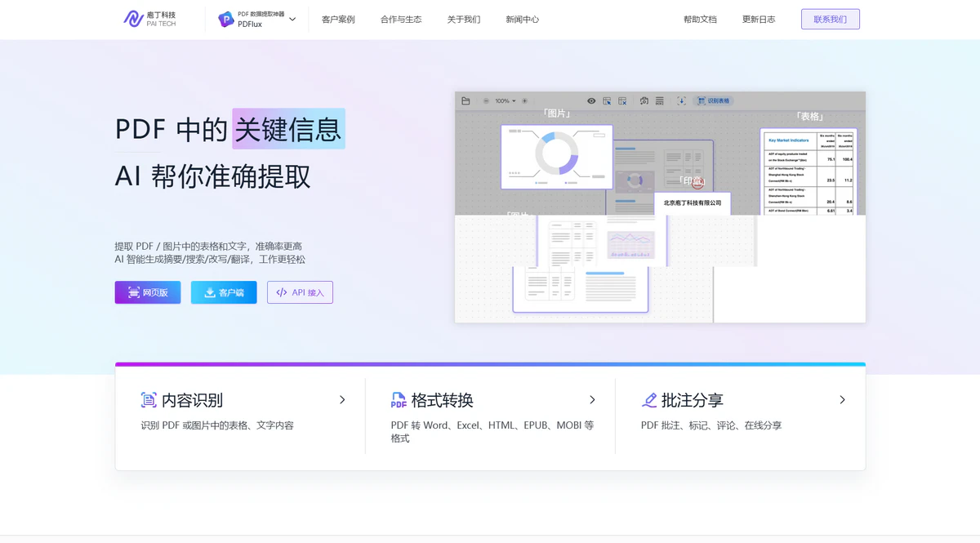Launch the 网页版 web version button
The width and height of the screenshot is (980, 543).
click(x=148, y=292)
